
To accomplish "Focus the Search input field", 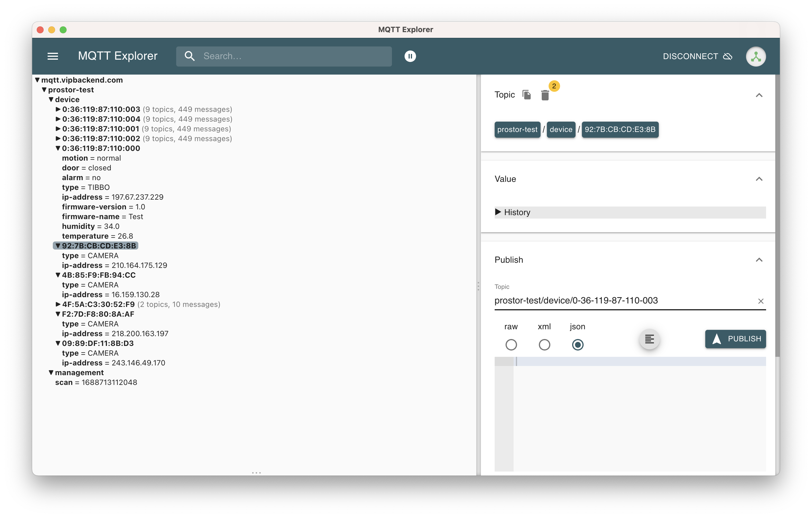I will pos(293,56).
